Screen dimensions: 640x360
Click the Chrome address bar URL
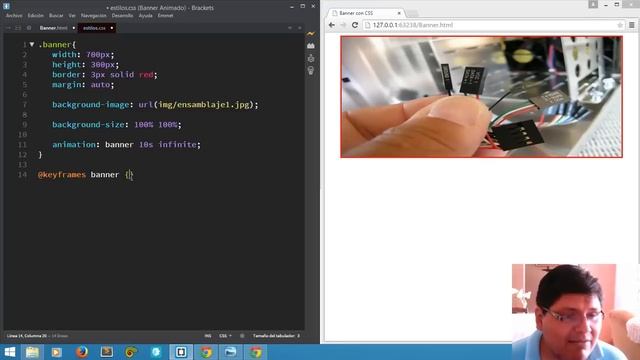(x=412, y=25)
